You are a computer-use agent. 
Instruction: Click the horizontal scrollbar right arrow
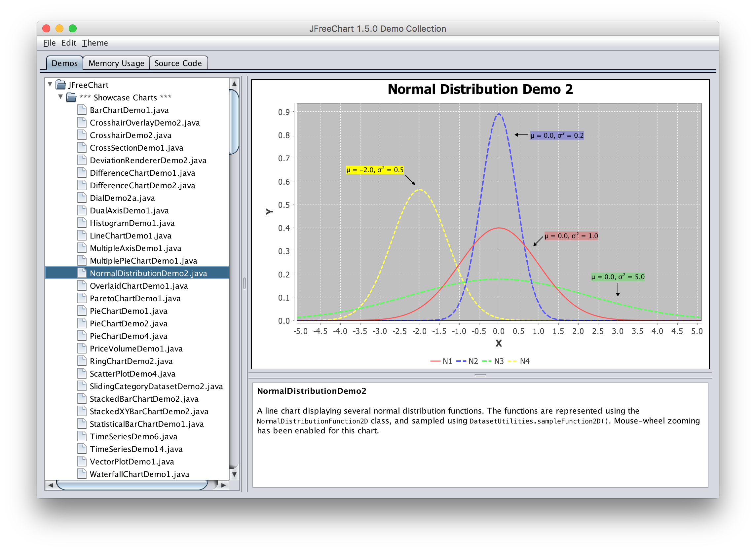tap(224, 485)
